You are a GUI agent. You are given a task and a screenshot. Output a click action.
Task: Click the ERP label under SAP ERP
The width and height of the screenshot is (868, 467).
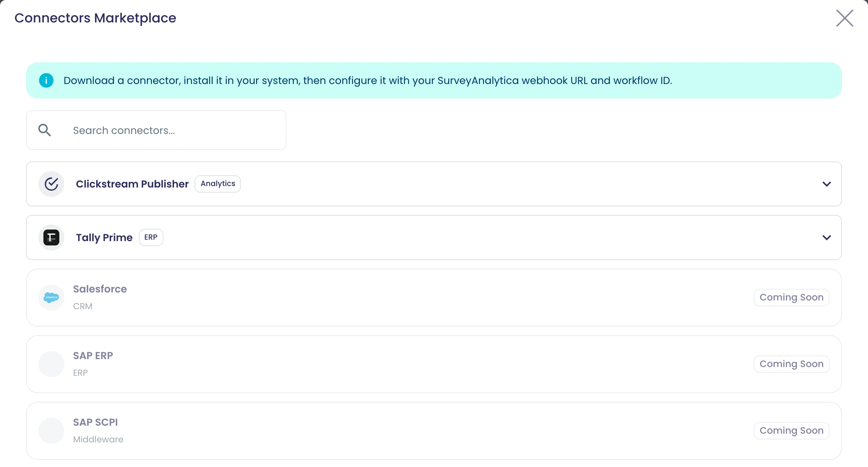80,373
